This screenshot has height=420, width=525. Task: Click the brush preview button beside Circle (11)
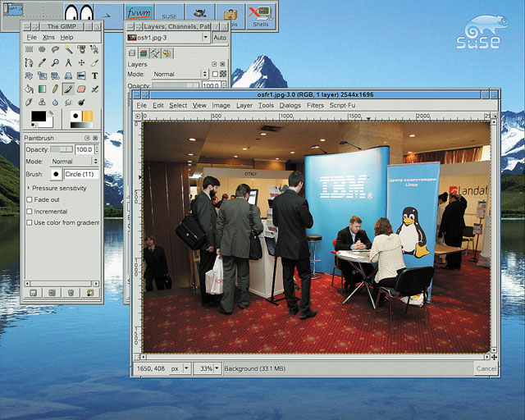click(x=56, y=174)
